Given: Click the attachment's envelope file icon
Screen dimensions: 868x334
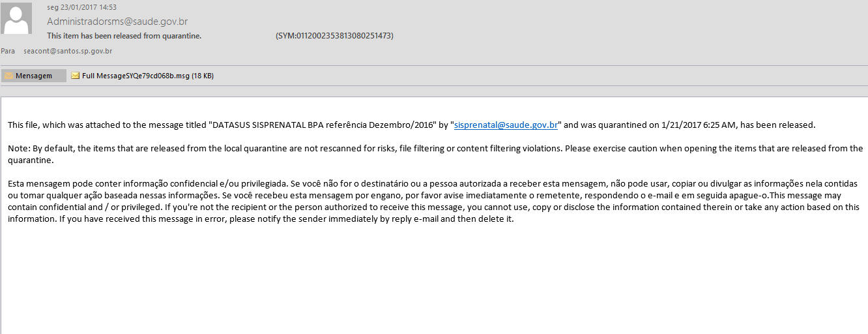Looking at the screenshot, I should click(x=76, y=76).
